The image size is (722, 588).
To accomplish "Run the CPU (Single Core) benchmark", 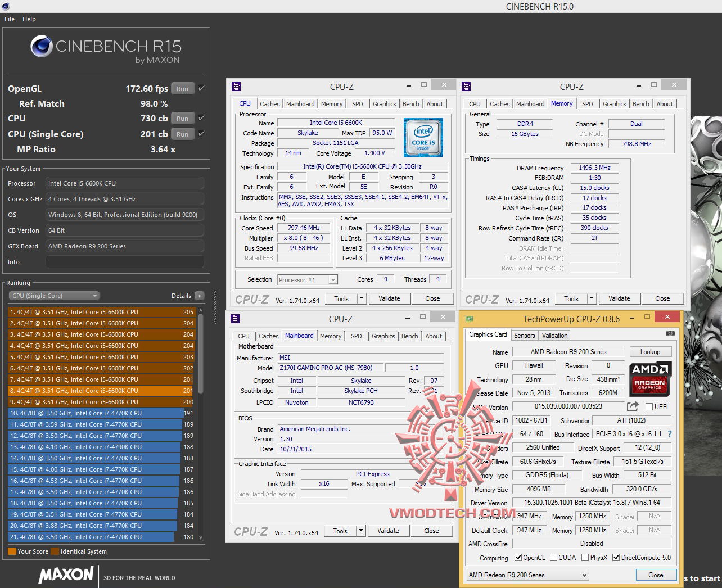I will point(183,134).
